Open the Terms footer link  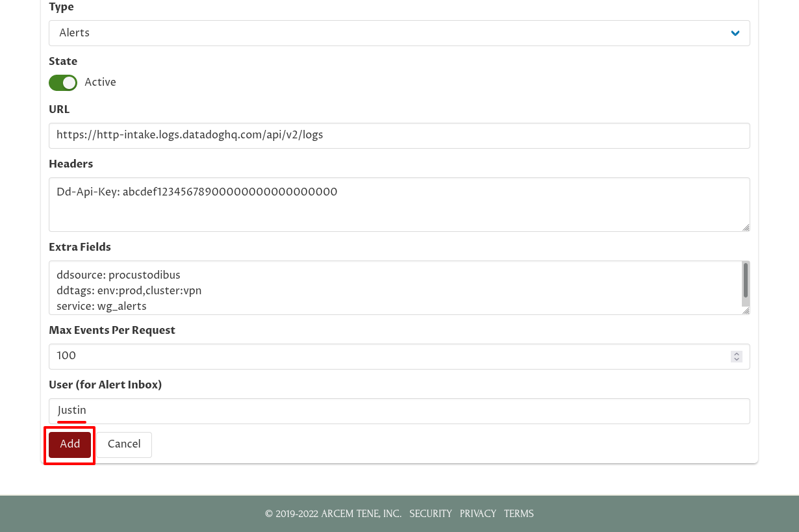click(x=519, y=514)
